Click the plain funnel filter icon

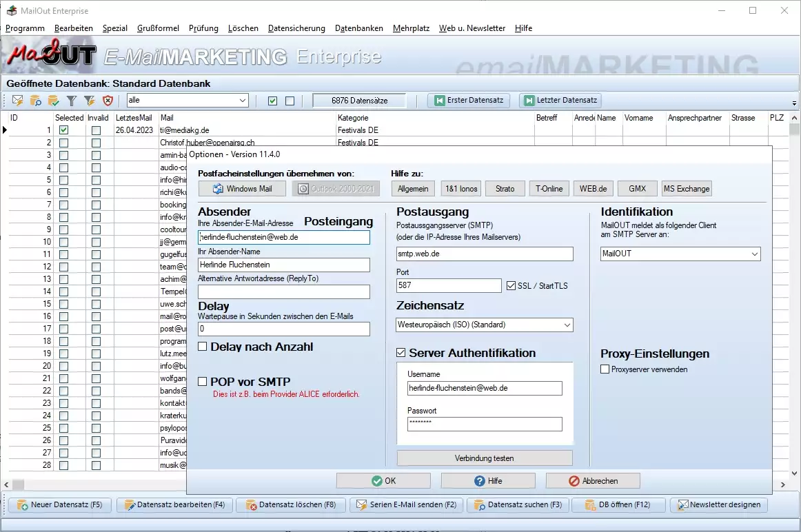(x=72, y=101)
